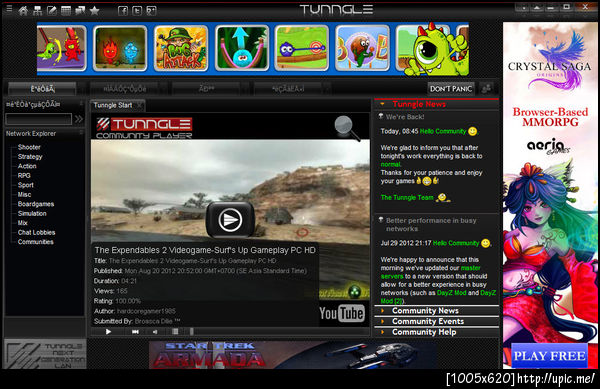Toggle mute speaker icon in player bar
600x389 pixels.
tap(155, 332)
